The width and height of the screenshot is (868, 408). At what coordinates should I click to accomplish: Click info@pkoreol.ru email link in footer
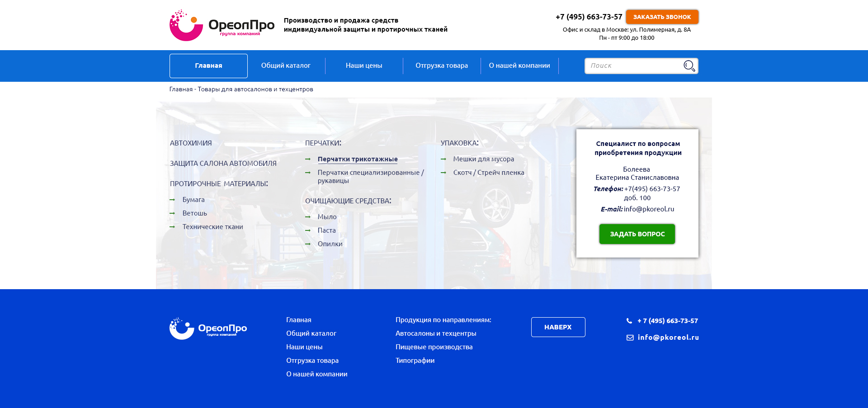668,337
